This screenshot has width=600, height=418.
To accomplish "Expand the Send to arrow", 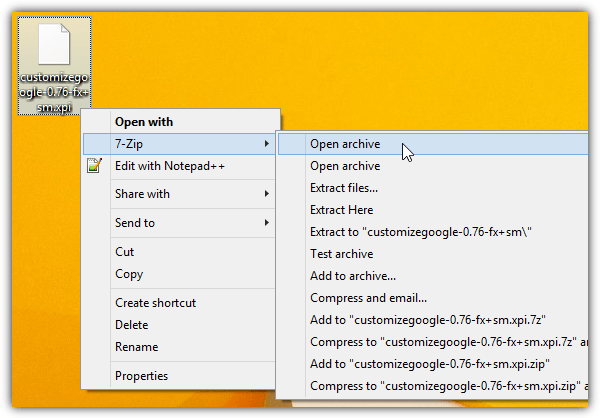I will coord(266,223).
